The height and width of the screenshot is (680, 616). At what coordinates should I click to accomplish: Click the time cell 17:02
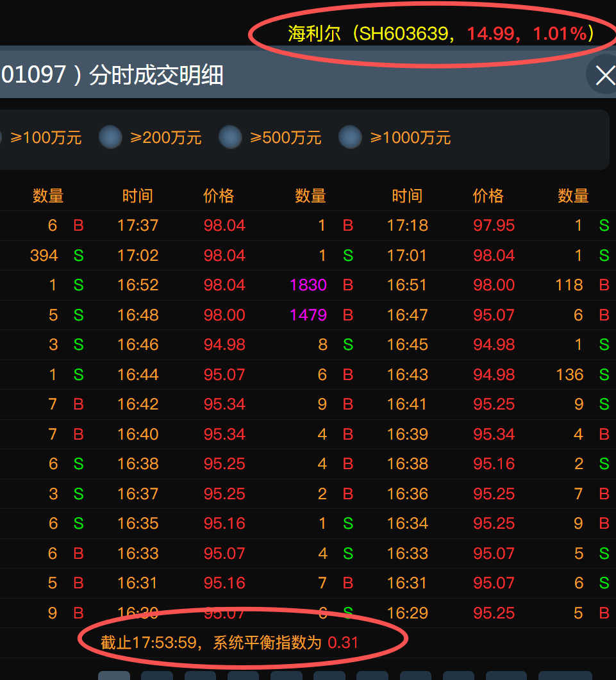point(138,256)
